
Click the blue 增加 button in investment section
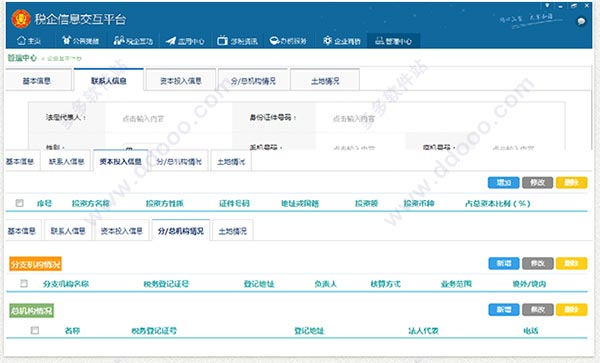coord(504,183)
